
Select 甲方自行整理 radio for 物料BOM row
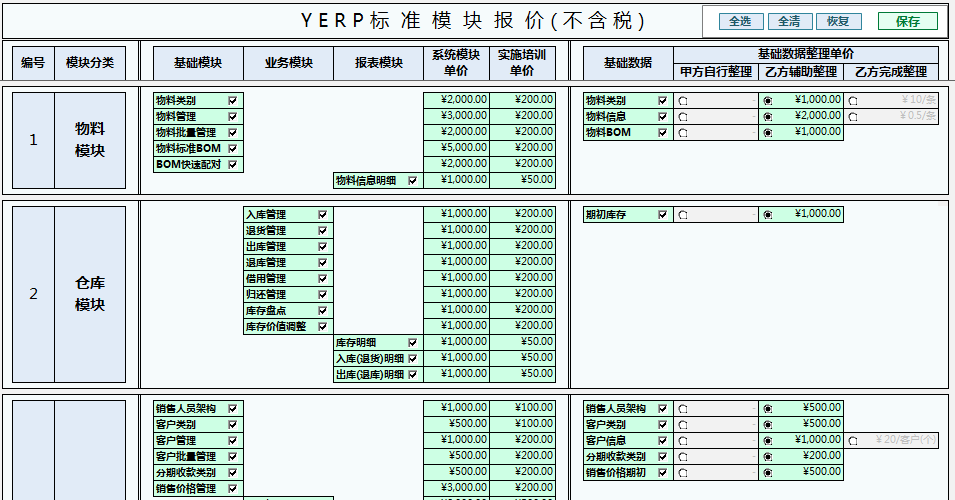pos(682,132)
